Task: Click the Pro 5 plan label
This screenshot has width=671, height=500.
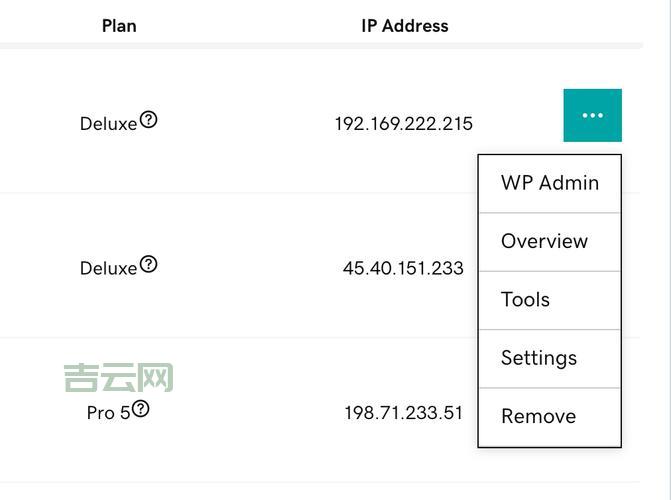Action: point(108,412)
